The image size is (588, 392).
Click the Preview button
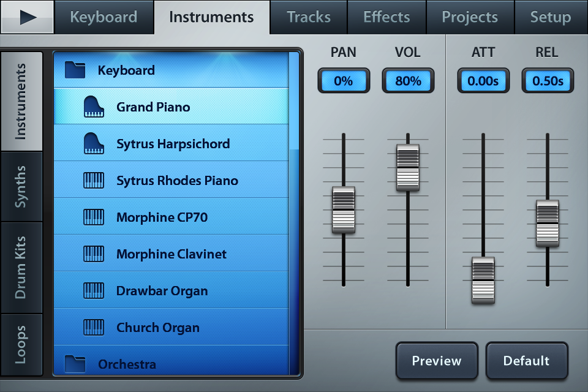tap(436, 361)
